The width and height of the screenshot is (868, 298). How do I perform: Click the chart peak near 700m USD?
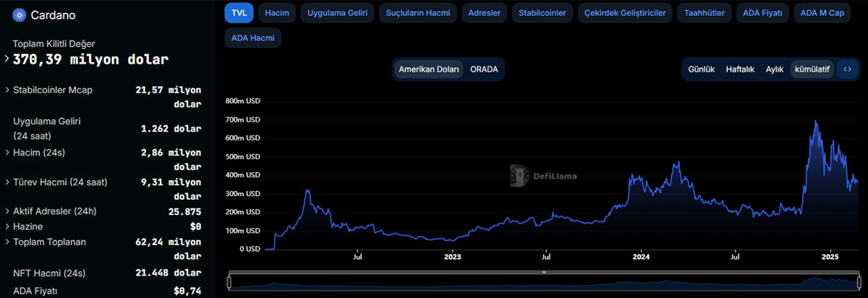coord(816,121)
